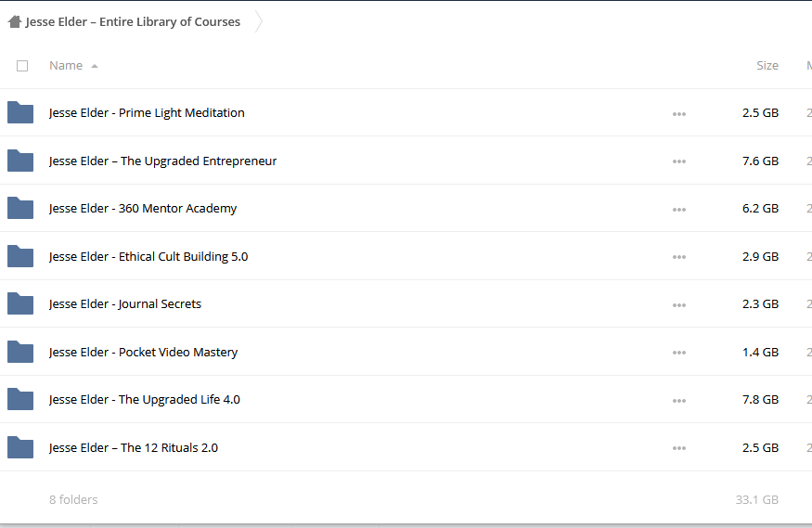This screenshot has width=812, height=528.
Task: Click folder icon for The 12 Rituals 2.0
Action: [x=20, y=447]
